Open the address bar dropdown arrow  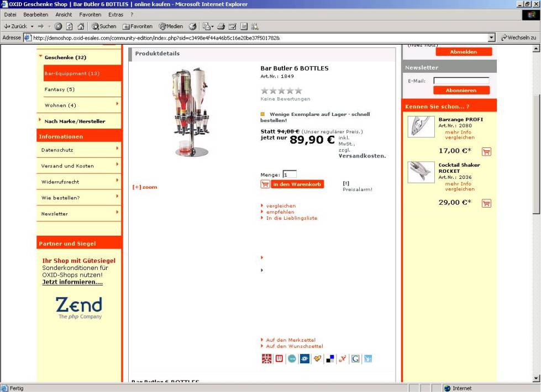(x=492, y=38)
